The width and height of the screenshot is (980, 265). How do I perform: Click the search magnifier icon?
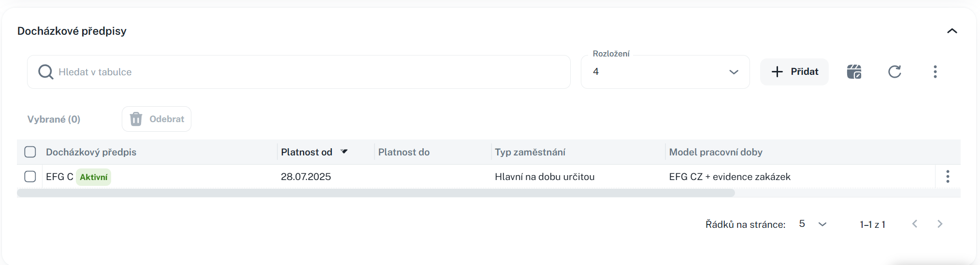46,72
